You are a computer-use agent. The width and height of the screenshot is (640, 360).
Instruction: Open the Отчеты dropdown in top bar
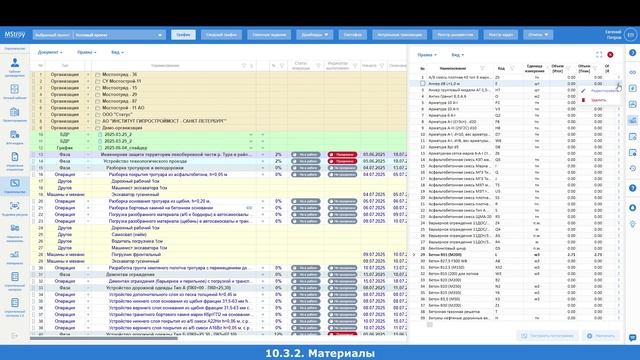coord(538,35)
